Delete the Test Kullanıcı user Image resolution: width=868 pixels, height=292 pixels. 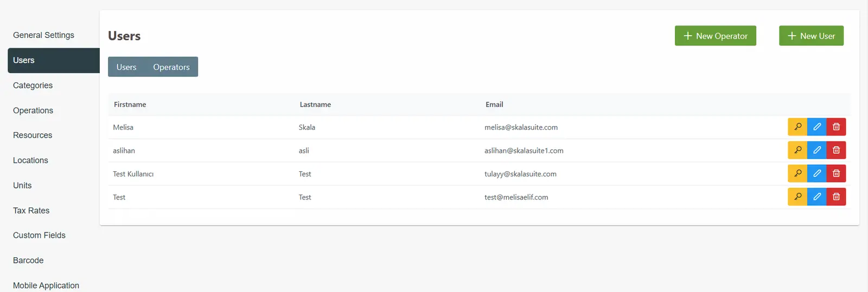coord(836,173)
